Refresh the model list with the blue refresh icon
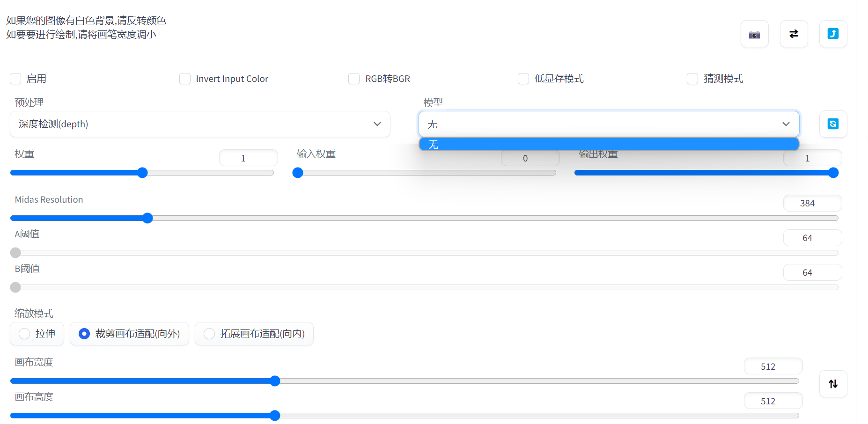 [x=833, y=124]
